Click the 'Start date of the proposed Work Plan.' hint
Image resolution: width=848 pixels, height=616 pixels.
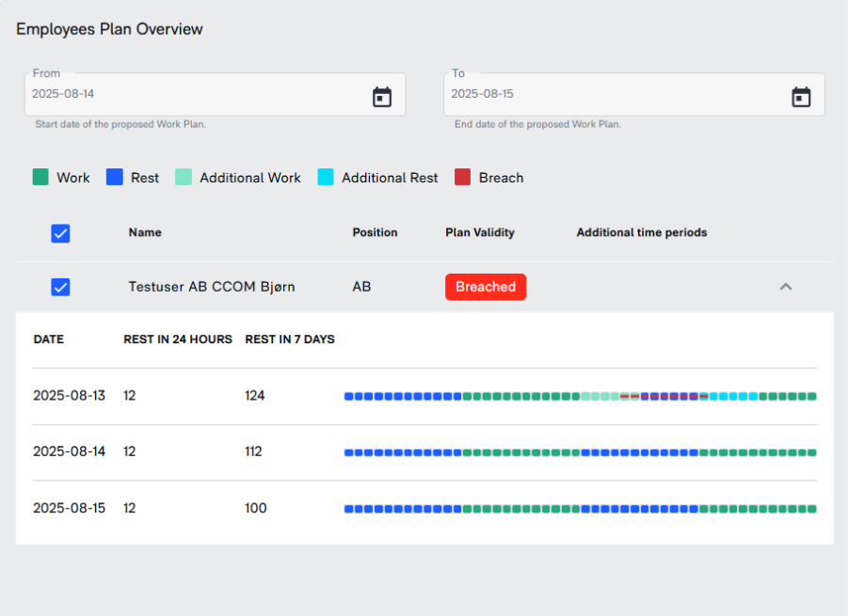pos(120,124)
